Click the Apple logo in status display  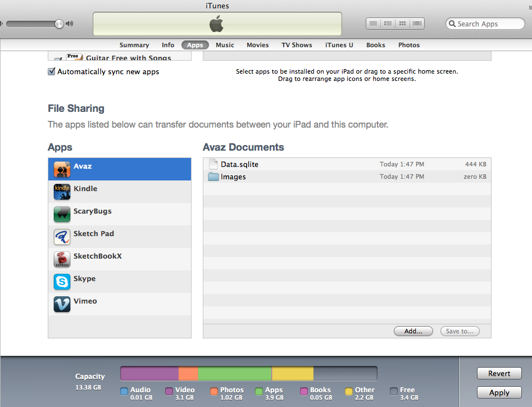[216, 24]
